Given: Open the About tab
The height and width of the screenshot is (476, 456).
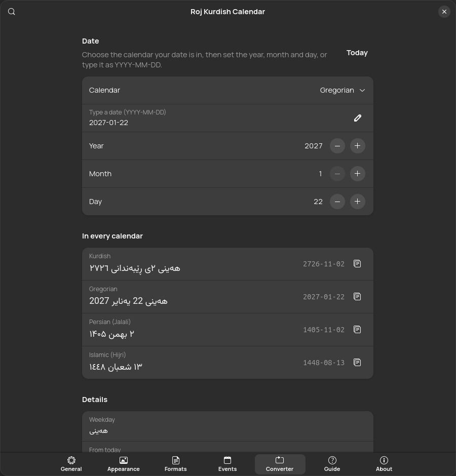Looking at the screenshot, I should tap(384, 464).
